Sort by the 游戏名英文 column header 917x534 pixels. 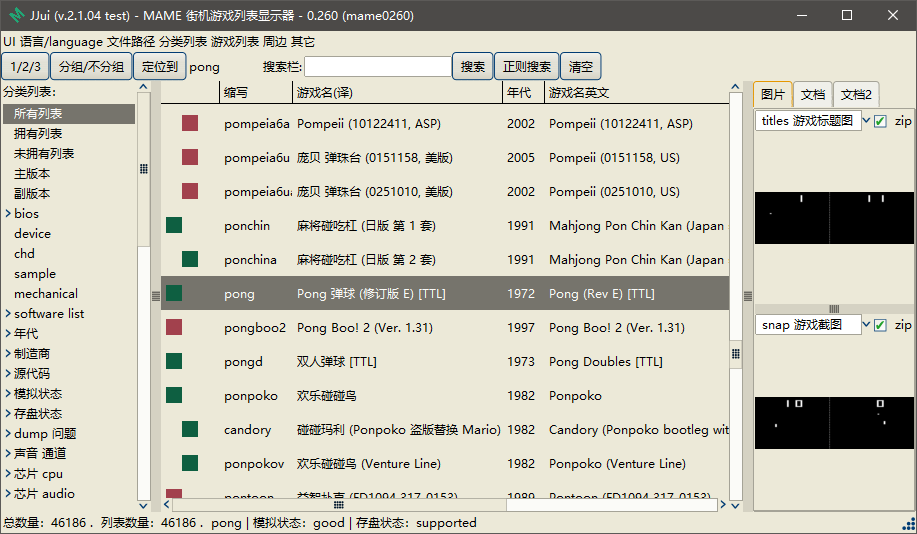point(637,92)
